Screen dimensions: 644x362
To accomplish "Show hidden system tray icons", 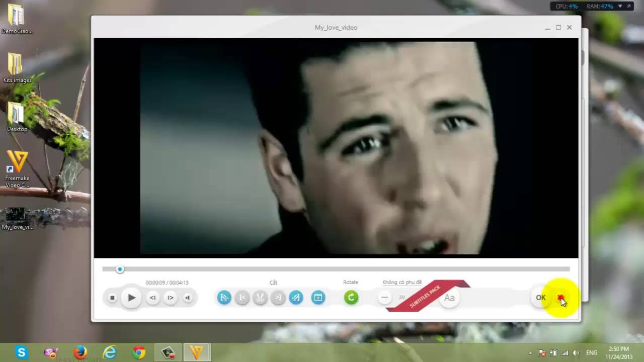I will pos(530,353).
